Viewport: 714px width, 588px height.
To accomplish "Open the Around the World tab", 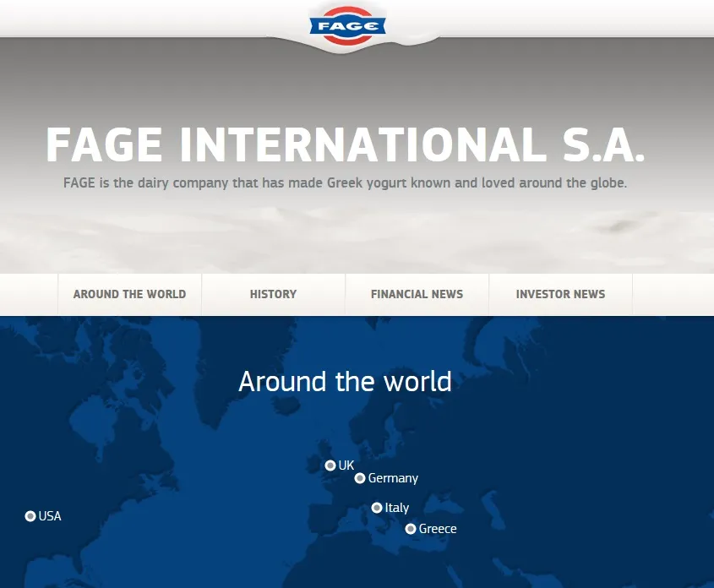I will pos(130,295).
